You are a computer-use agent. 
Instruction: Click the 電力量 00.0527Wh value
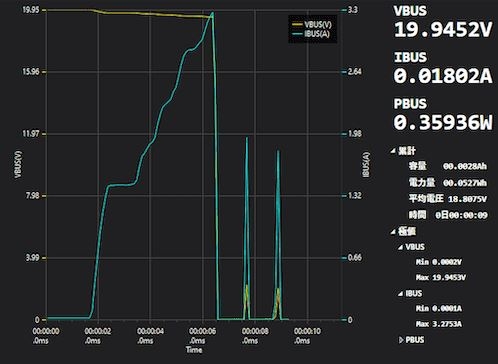pos(465,183)
